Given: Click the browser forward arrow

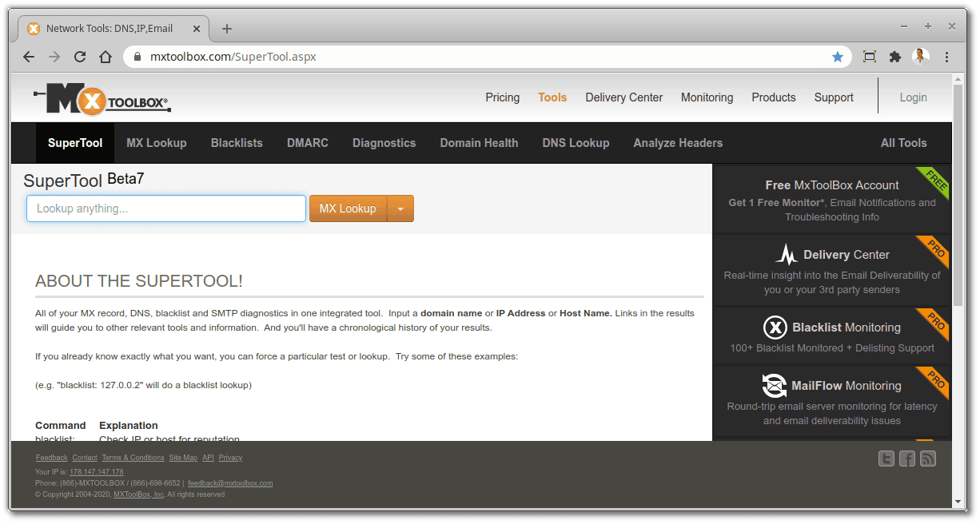Looking at the screenshot, I should tap(54, 57).
